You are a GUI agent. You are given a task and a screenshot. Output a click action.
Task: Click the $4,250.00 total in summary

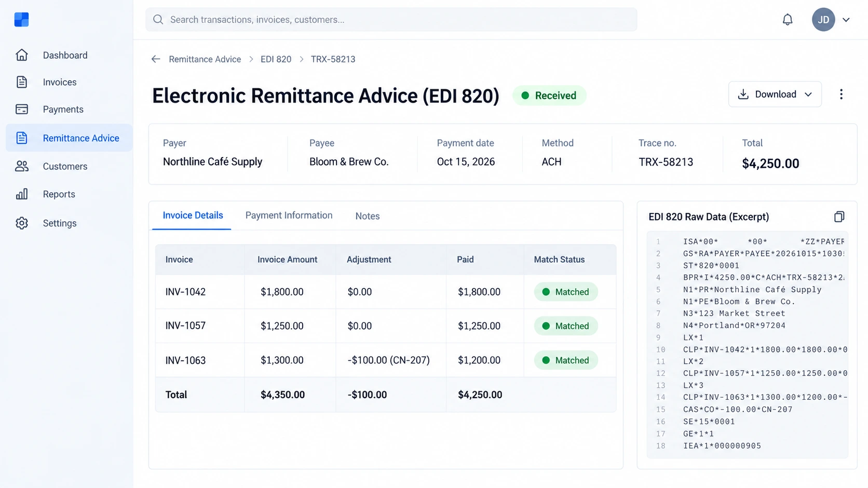(x=770, y=164)
